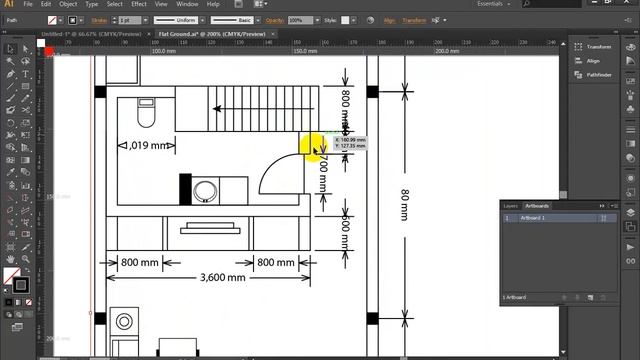Open the Essentials workspace switcher
The width and height of the screenshot is (640, 360).
click(x=493, y=4)
